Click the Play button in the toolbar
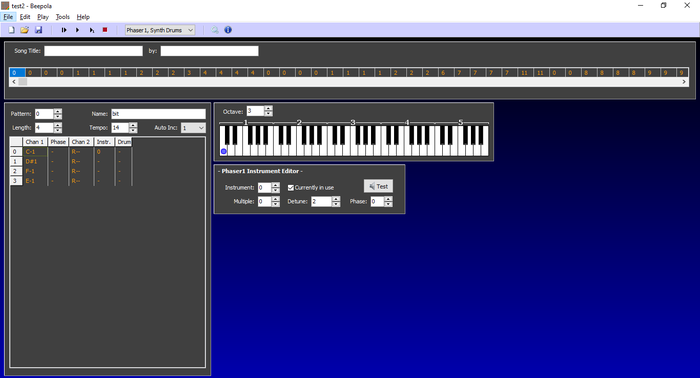This screenshot has height=378, width=700. click(77, 30)
